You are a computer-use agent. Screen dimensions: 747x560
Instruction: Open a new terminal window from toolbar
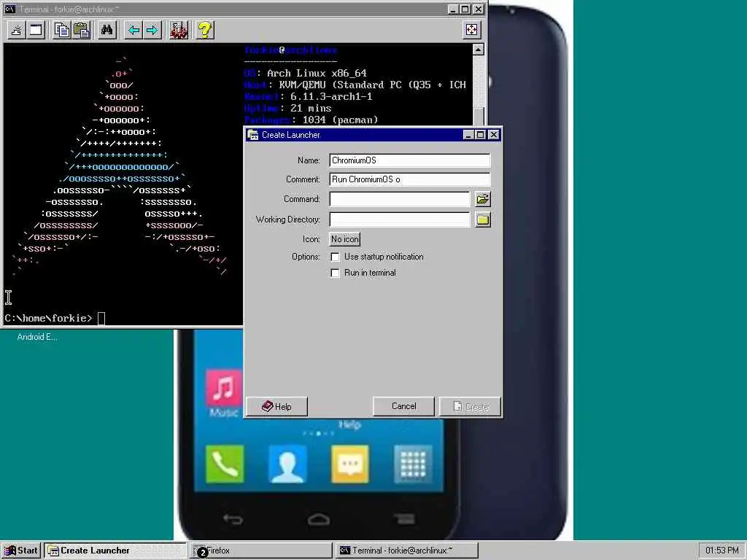point(36,30)
